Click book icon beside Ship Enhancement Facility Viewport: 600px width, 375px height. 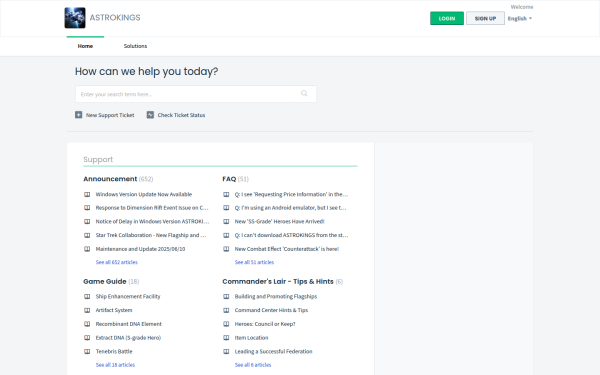coord(87,297)
